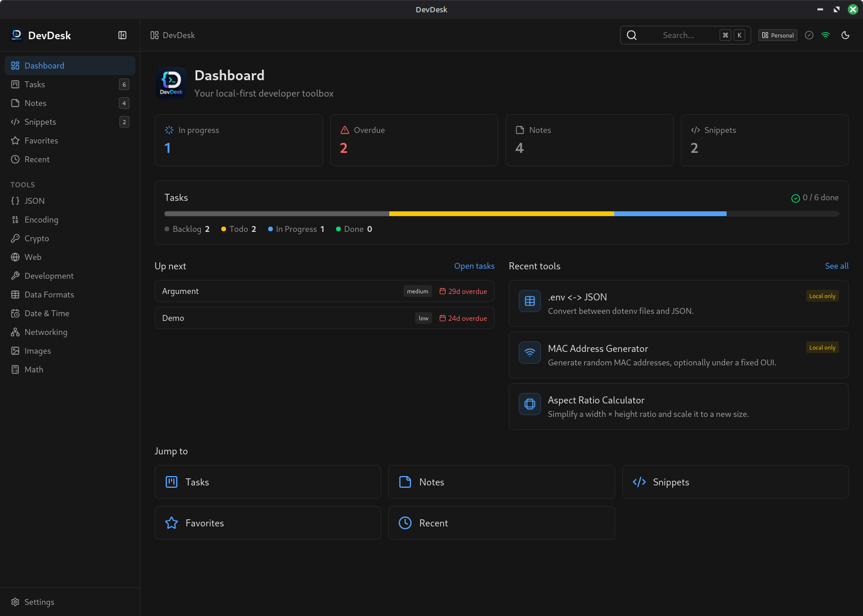
Task: Click the Aspect Ratio Calculator icon
Action: 530,404
